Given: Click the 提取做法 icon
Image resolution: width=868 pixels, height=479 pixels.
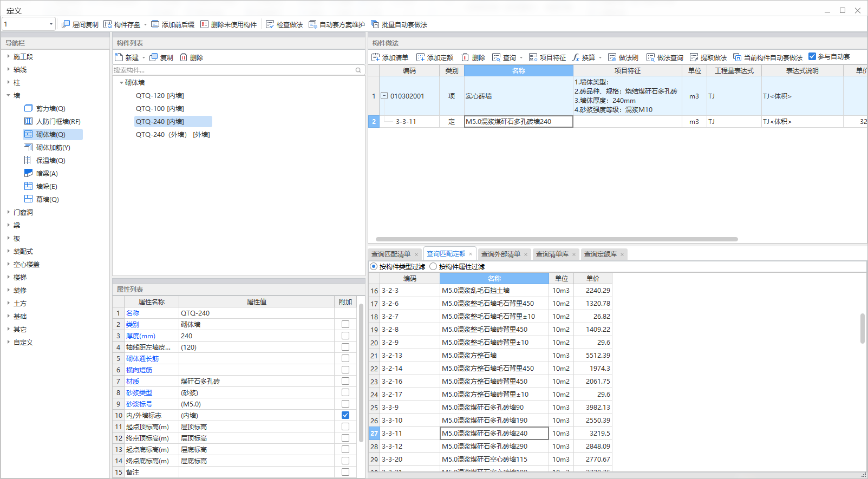Looking at the screenshot, I should pos(694,57).
